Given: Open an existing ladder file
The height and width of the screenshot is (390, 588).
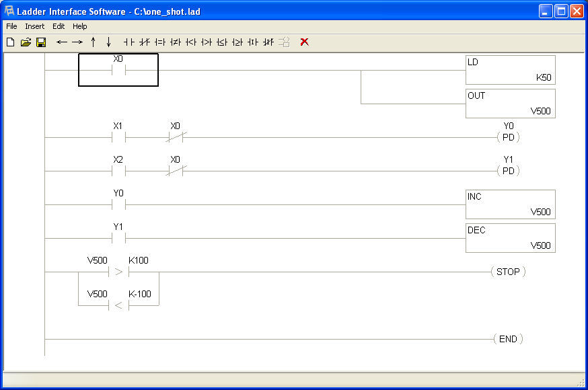Looking at the screenshot, I should pos(26,42).
